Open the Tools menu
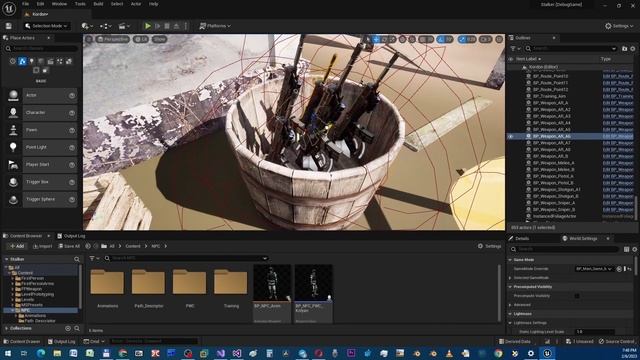The height and width of the screenshot is (360, 640). pos(80,4)
